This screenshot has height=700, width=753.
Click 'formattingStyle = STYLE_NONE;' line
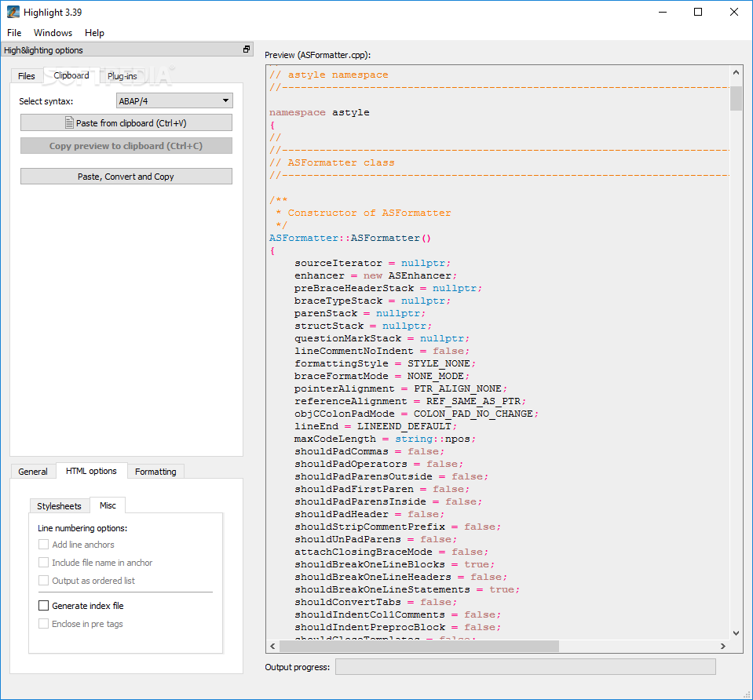tap(385, 363)
